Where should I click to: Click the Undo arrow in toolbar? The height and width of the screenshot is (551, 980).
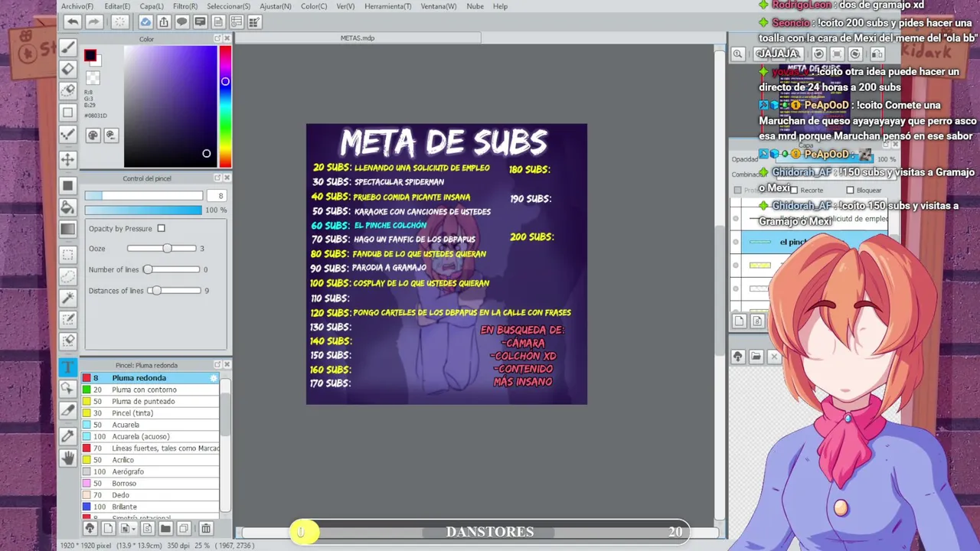coord(73,22)
